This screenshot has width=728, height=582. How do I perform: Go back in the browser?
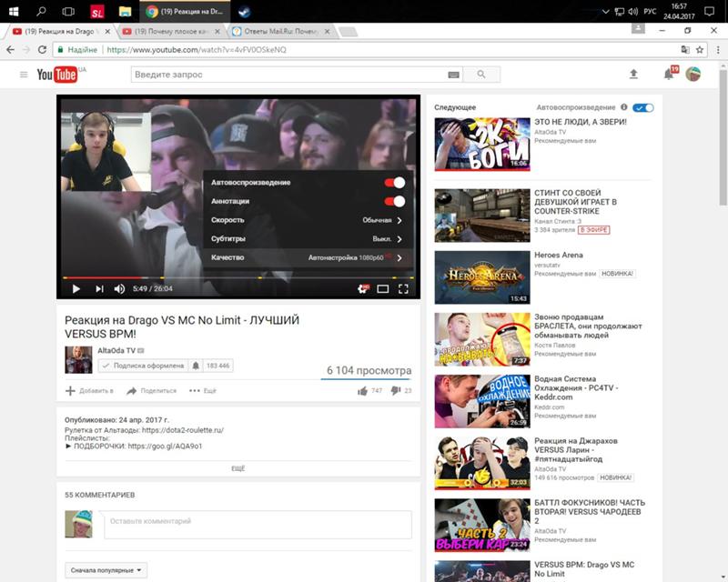10,50
